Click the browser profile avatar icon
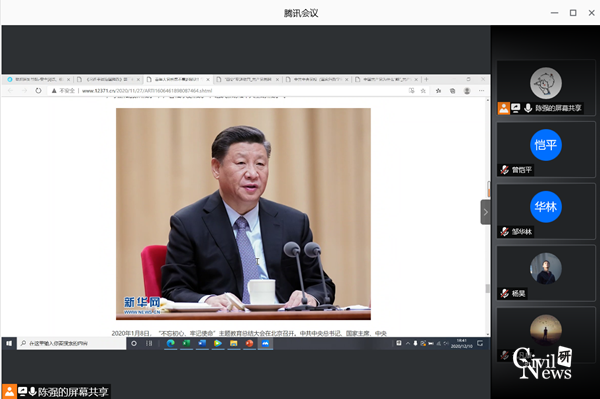Screen dimensions: 600x399 [467, 91]
